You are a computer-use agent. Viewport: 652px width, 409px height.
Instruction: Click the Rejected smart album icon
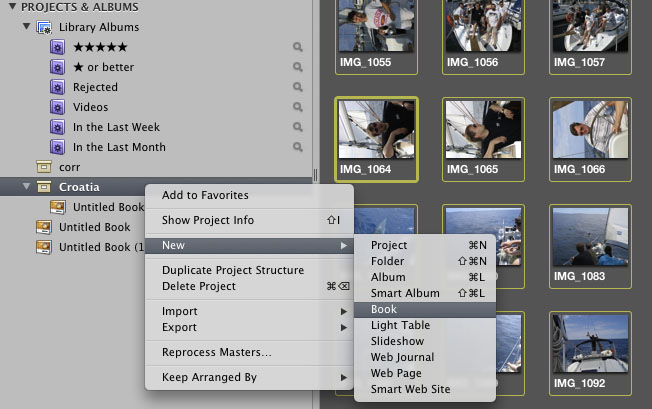tap(57, 87)
